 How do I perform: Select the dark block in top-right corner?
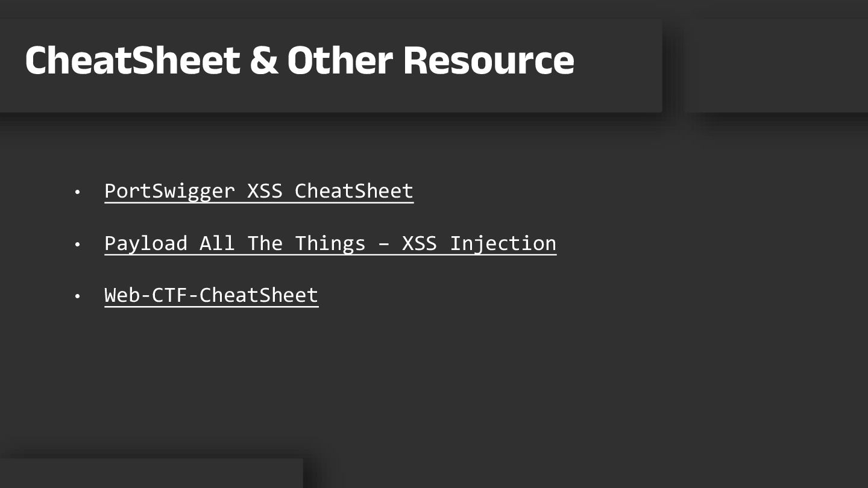click(x=777, y=65)
